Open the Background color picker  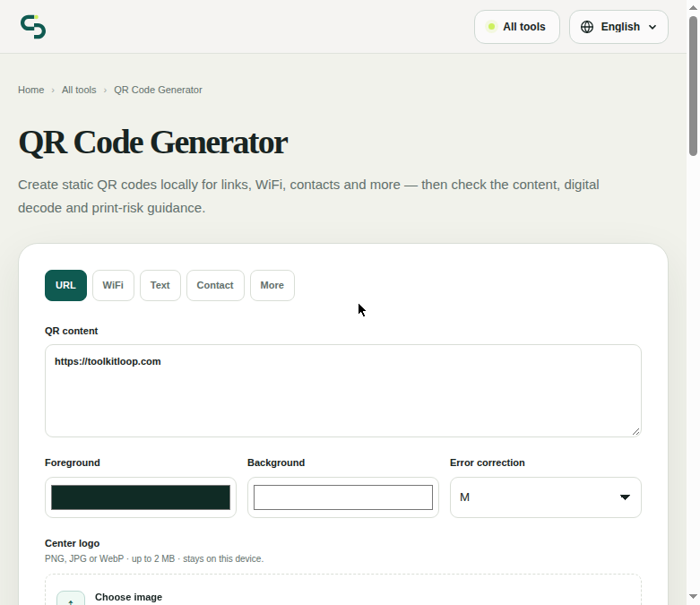pyautogui.click(x=343, y=497)
